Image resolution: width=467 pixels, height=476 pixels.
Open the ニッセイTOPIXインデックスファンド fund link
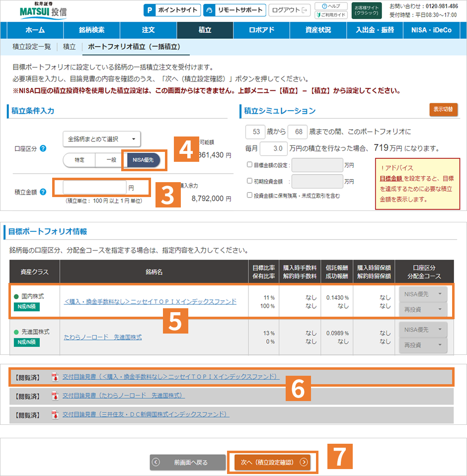[150, 301]
